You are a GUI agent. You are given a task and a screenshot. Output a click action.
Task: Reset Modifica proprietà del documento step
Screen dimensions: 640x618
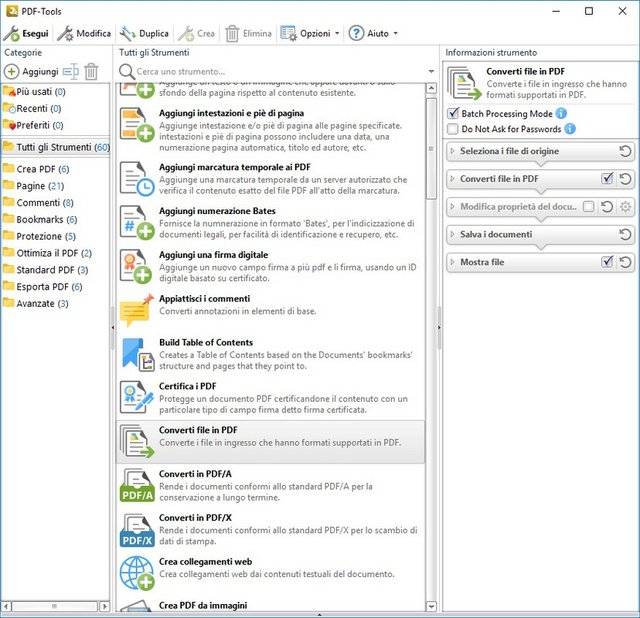(607, 207)
